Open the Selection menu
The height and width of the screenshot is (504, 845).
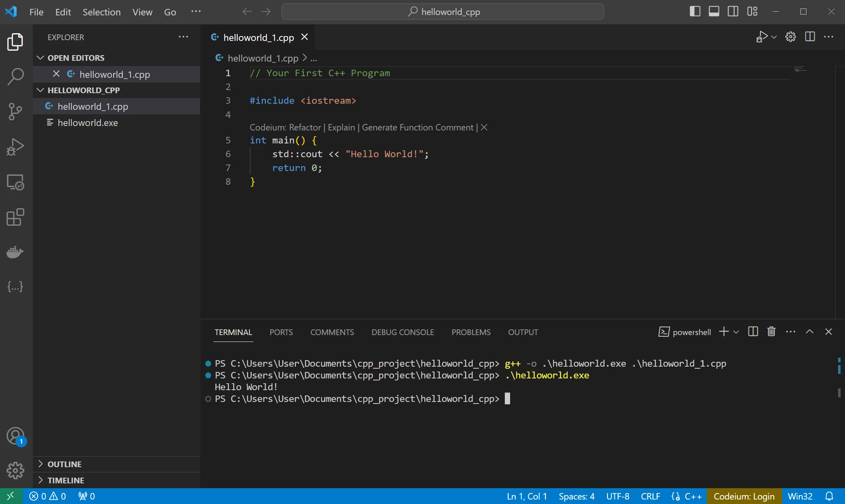coord(101,12)
